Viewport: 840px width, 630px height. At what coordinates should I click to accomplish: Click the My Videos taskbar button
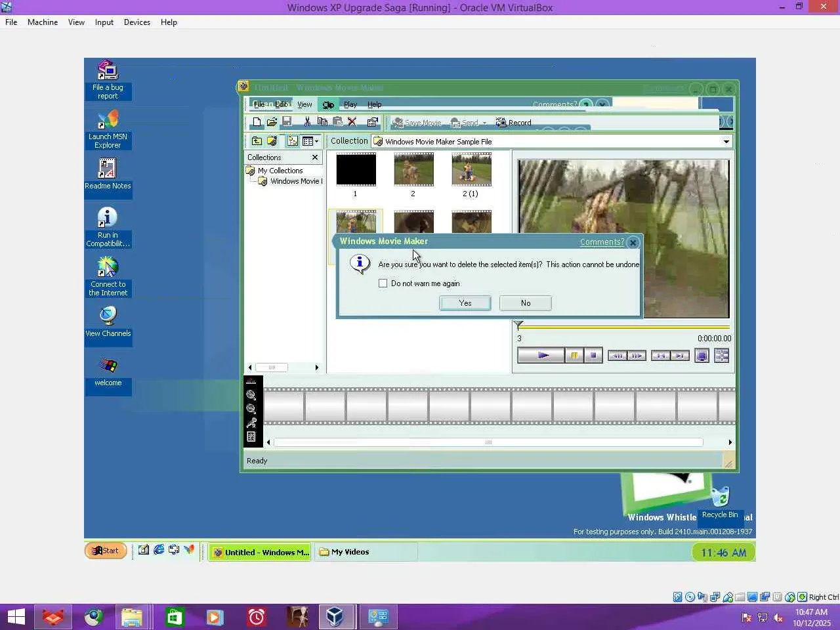366,552
